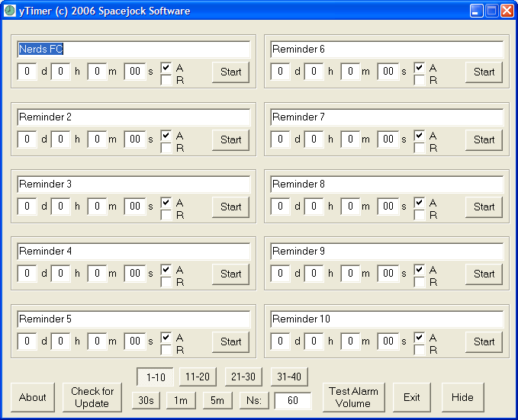Open the About dialog
This screenshot has height=420, width=518.
(x=33, y=397)
